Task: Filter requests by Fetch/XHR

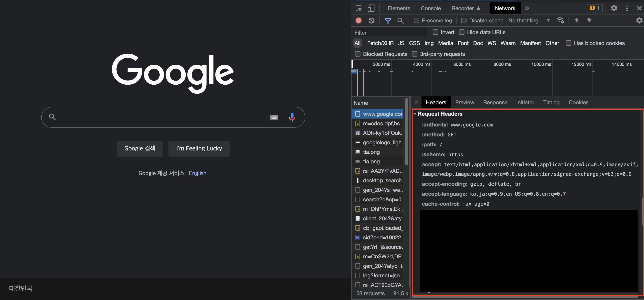Action: [380, 43]
